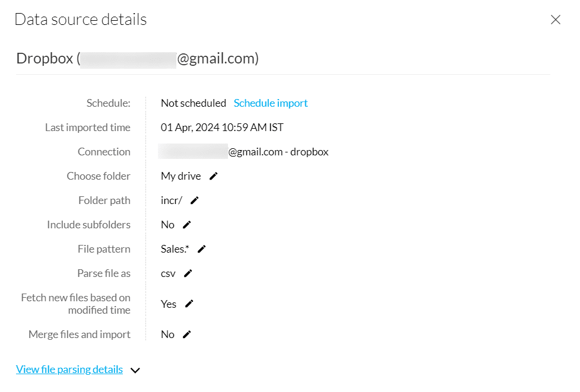Select the incr/ folder path value
The height and width of the screenshot is (392, 580).
pos(172,200)
